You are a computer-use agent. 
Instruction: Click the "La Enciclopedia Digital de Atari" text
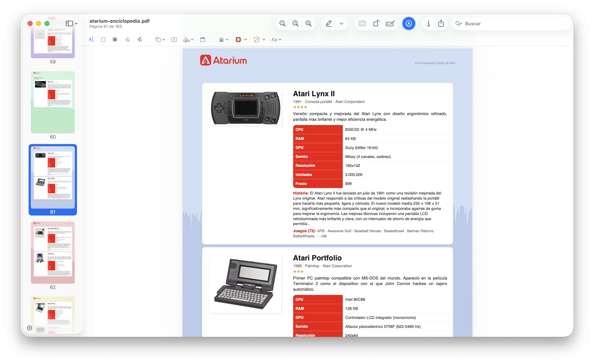435,63
